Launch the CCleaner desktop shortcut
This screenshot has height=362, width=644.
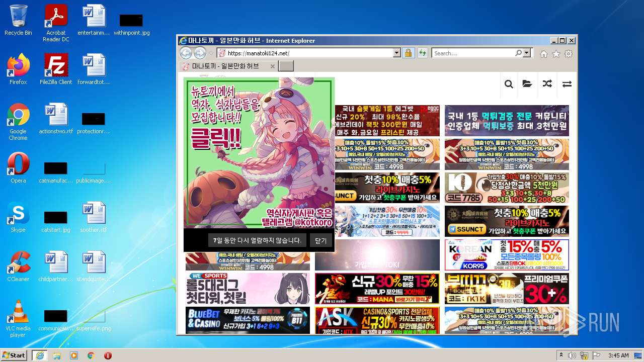coord(18,266)
